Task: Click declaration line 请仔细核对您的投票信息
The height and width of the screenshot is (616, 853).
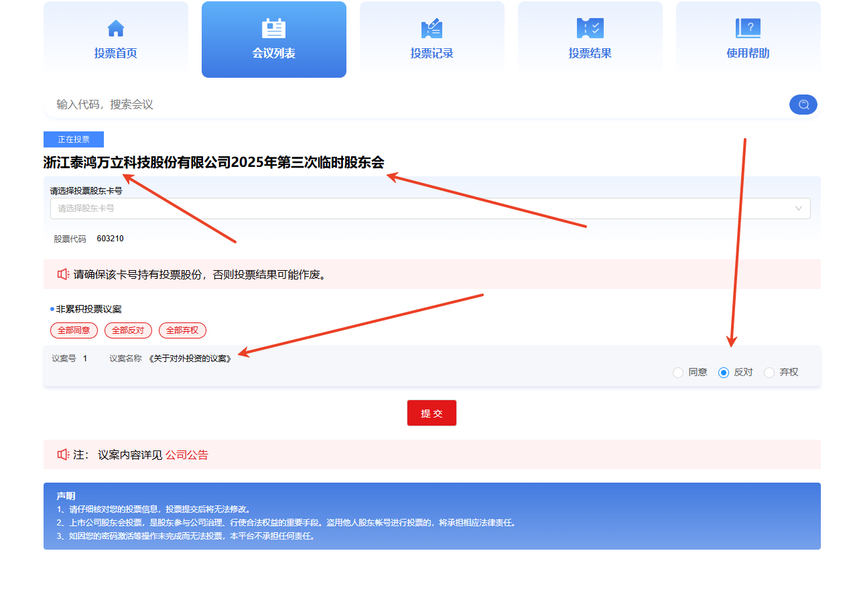Action: [x=153, y=509]
